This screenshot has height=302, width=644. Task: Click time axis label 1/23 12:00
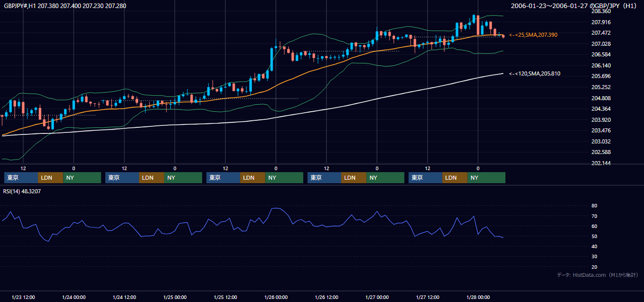tap(23, 297)
